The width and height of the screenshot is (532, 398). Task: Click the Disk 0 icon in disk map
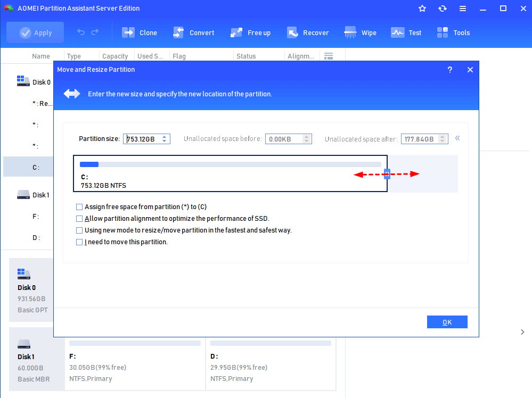[x=24, y=273]
